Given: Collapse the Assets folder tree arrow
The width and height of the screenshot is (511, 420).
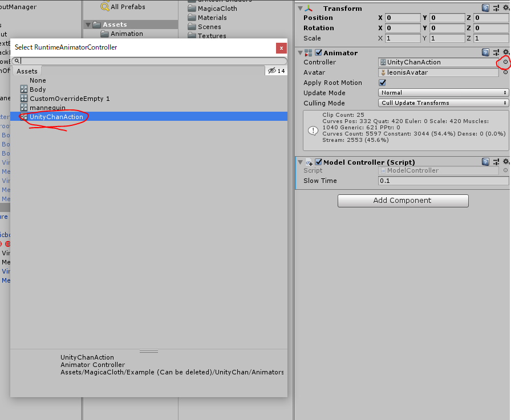Looking at the screenshot, I should 88,25.
